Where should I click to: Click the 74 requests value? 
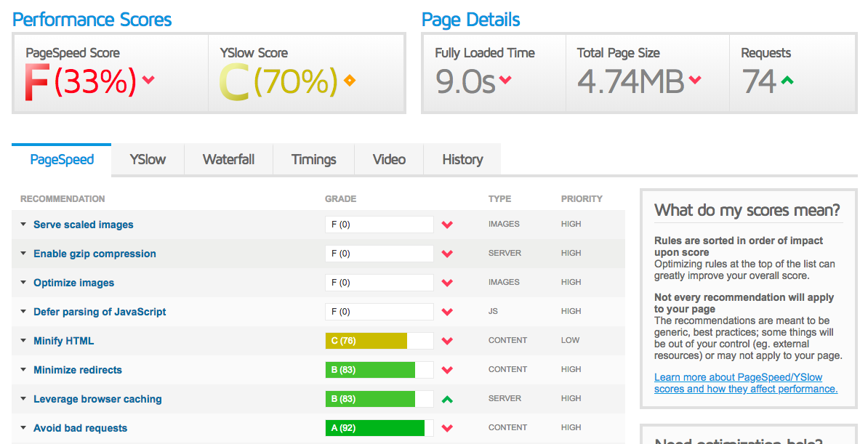[x=759, y=81]
